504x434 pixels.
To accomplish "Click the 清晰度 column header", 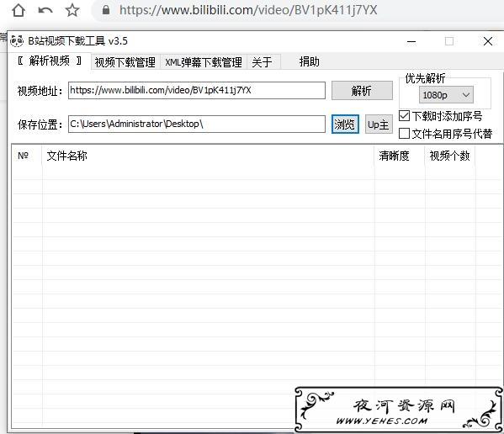I will [400, 156].
